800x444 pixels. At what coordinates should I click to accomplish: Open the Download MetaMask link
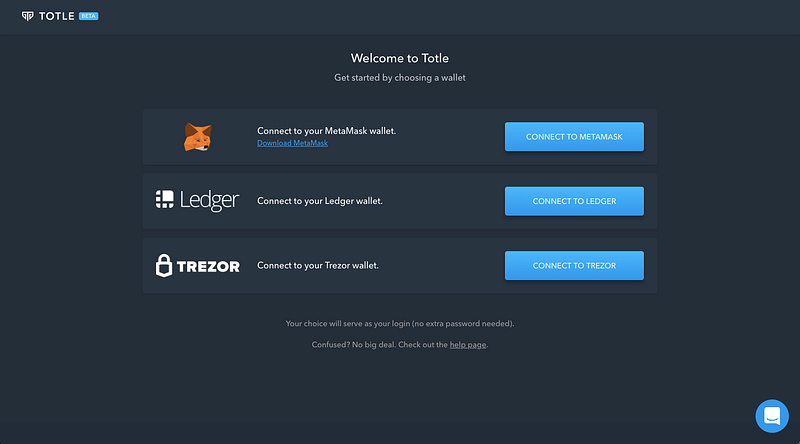tap(292, 143)
